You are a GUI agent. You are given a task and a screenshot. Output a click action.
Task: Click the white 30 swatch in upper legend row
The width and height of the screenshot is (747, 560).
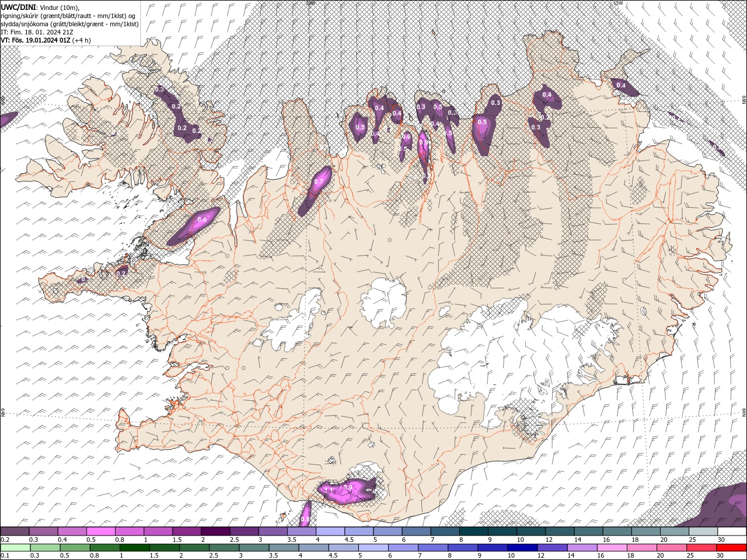731,531
